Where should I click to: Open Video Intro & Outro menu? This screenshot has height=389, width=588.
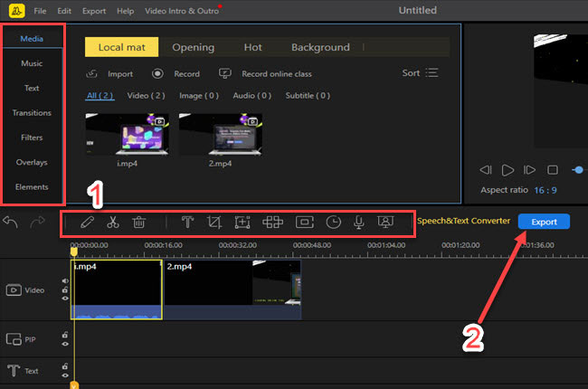pyautogui.click(x=182, y=11)
